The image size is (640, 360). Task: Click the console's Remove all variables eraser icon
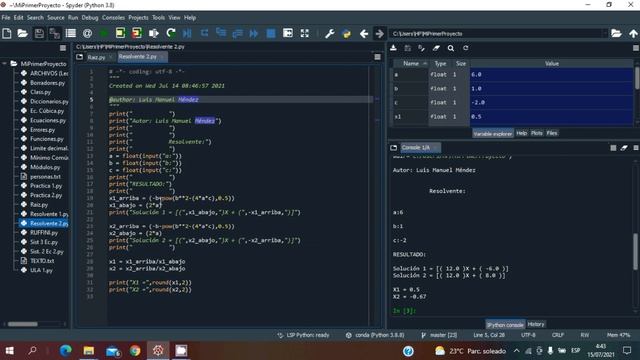point(624,148)
